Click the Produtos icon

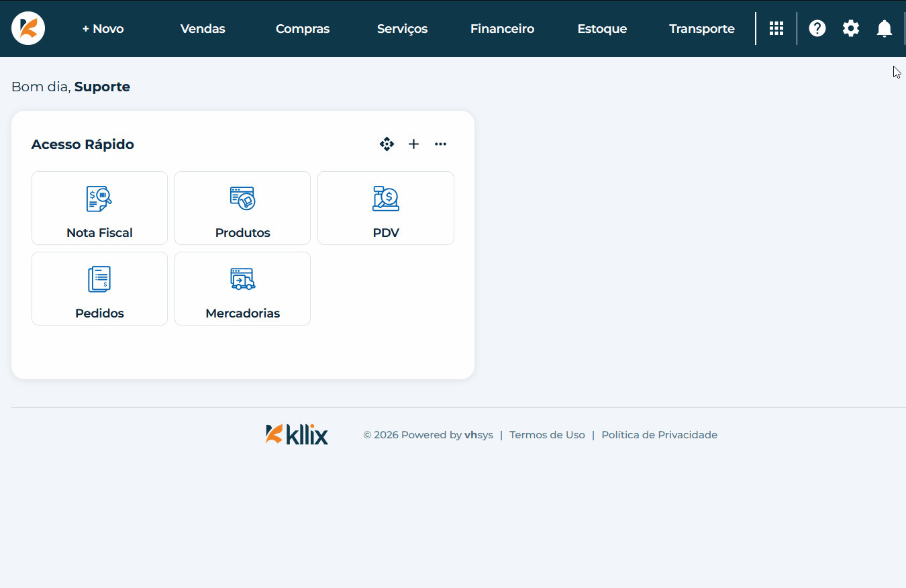[242, 199]
